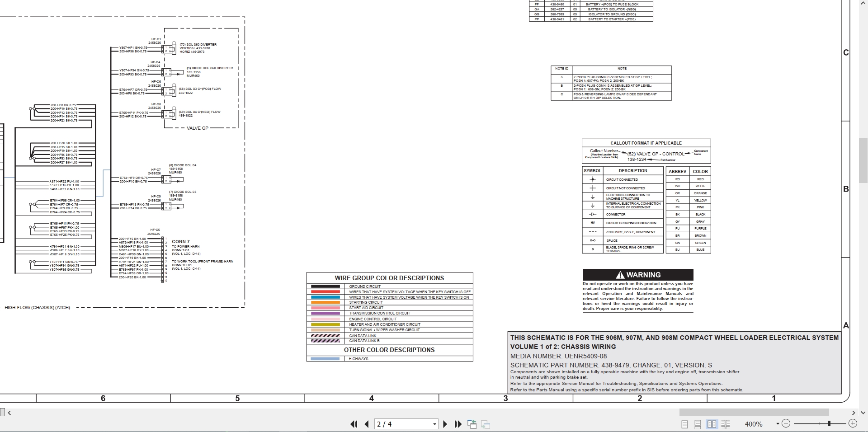Click grid column number 4 on the border
Image resolution: width=868 pixels, height=432 pixels.
pyautogui.click(x=372, y=398)
